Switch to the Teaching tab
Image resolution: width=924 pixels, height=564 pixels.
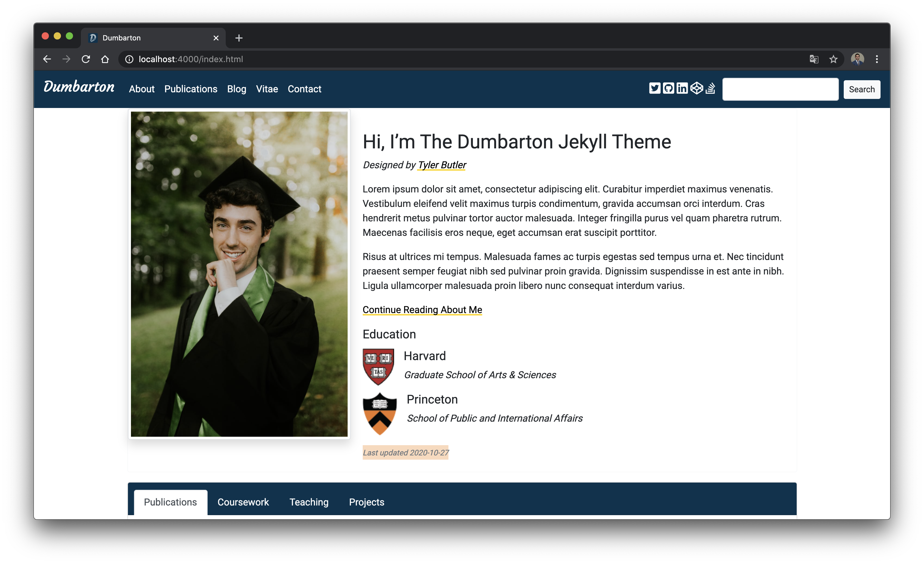click(309, 502)
